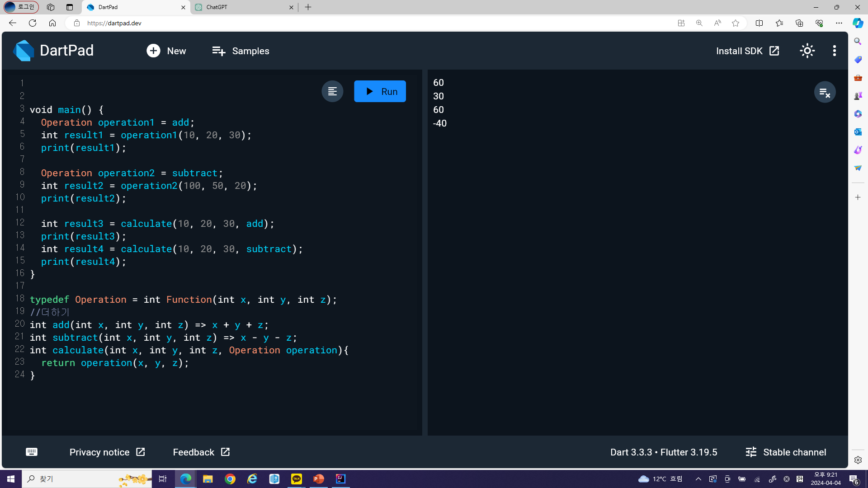Viewport: 868px width, 488px height.
Task: Open Chrome from the taskbar
Action: 230,479
